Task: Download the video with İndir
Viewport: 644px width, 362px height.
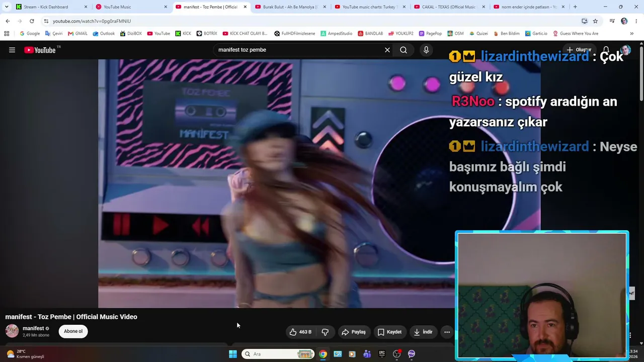Action: coord(423,332)
